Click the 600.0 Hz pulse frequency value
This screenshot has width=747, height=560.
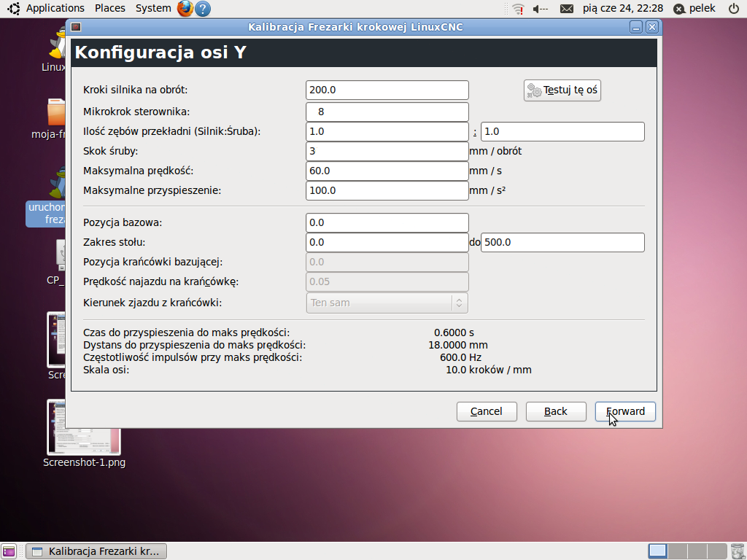pyautogui.click(x=461, y=357)
